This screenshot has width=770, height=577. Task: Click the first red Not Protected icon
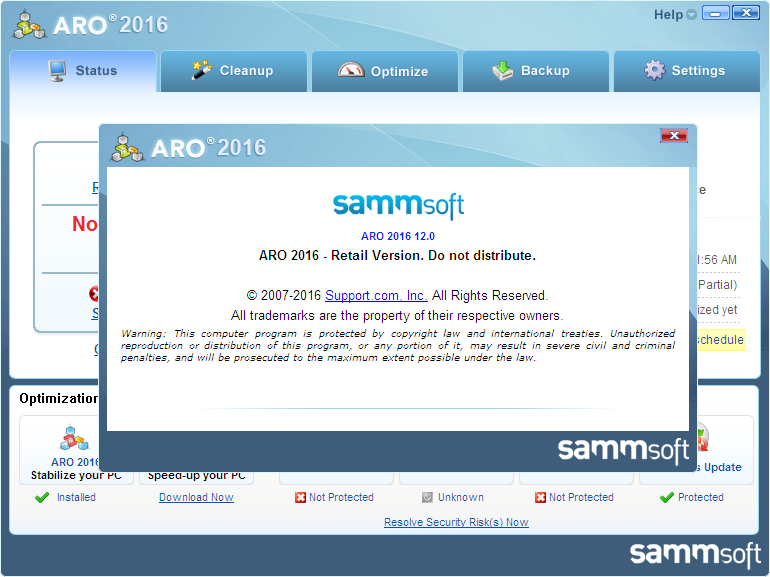click(300, 497)
